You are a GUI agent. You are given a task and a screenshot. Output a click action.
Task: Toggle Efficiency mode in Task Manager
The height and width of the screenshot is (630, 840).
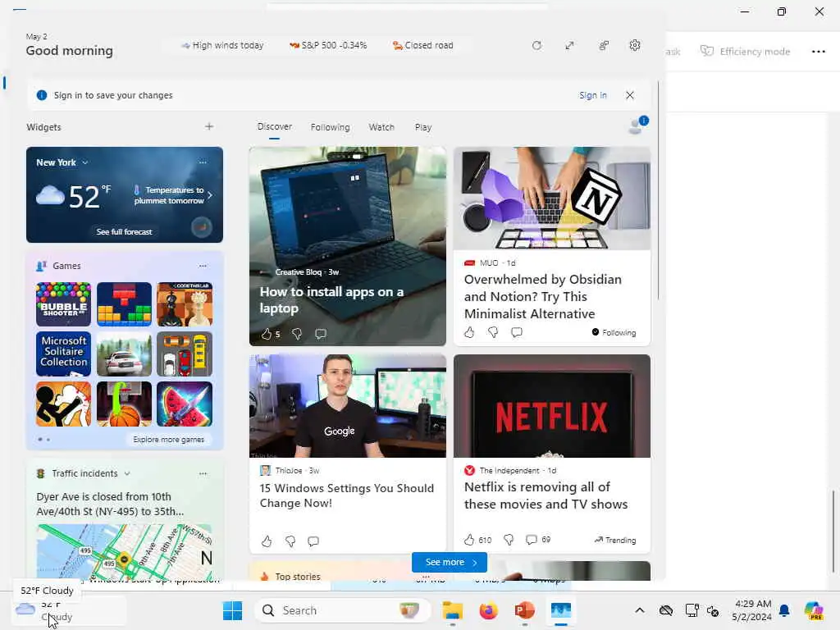[x=745, y=52]
